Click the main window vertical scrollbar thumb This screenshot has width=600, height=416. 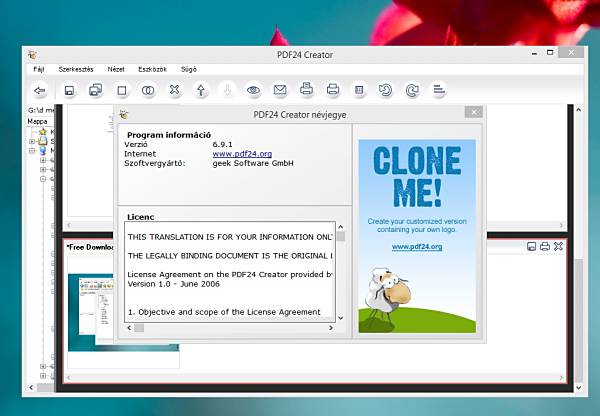(579, 320)
